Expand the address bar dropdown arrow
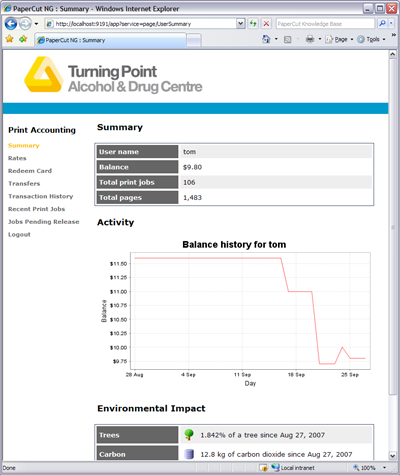The width and height of the screenshot is (400, 475). (241, 23)
